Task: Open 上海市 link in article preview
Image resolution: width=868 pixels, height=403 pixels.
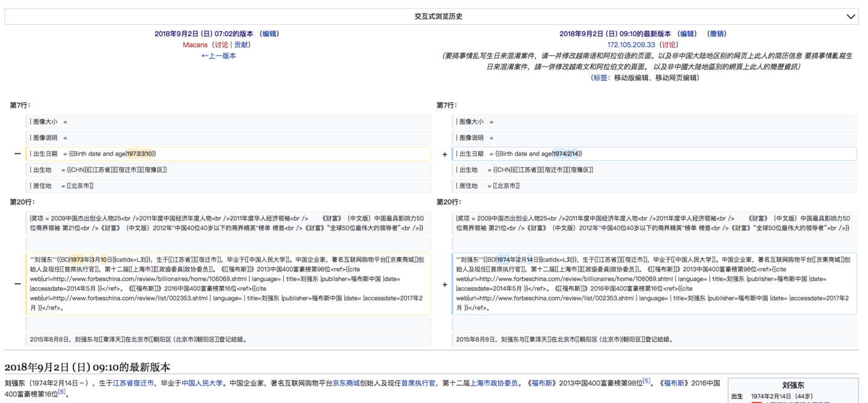Action: click(480, 382)
